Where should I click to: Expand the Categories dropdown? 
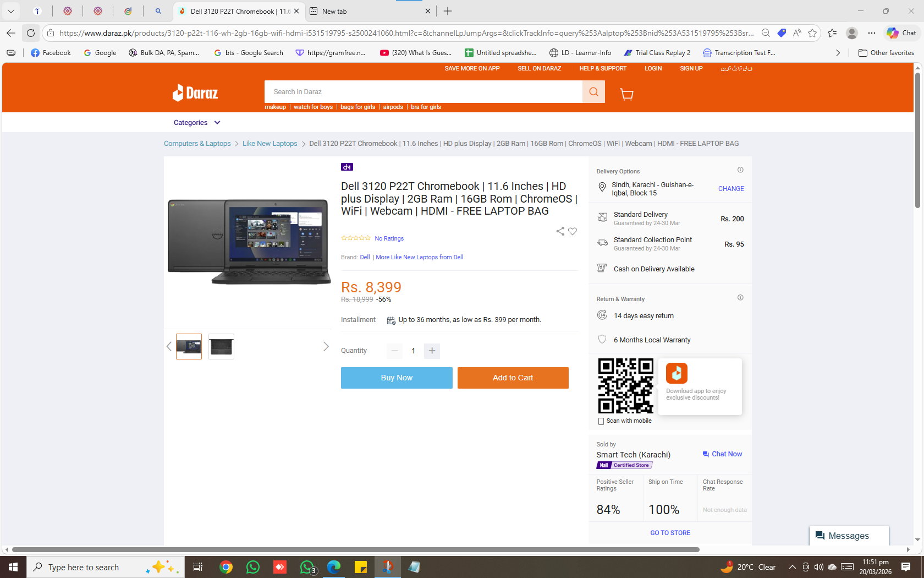tap(197, 123)
